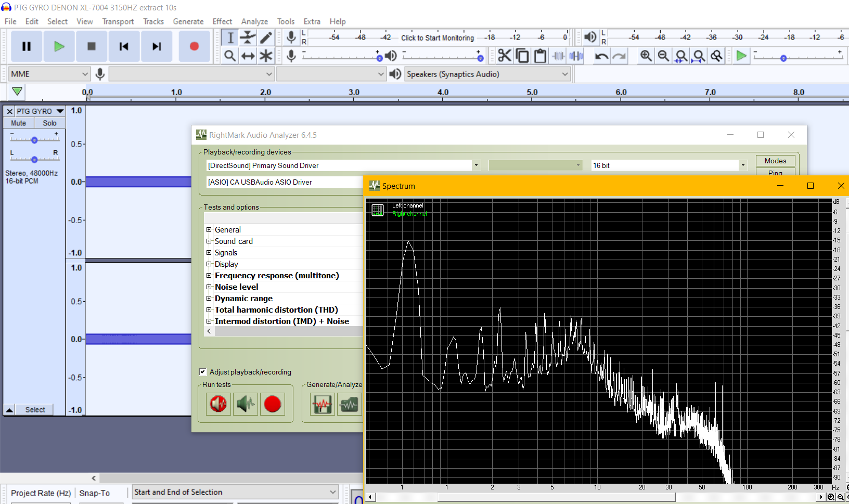The image size is (849, 504).
Task: Open the Analyze menu
Action: [254, 21]
